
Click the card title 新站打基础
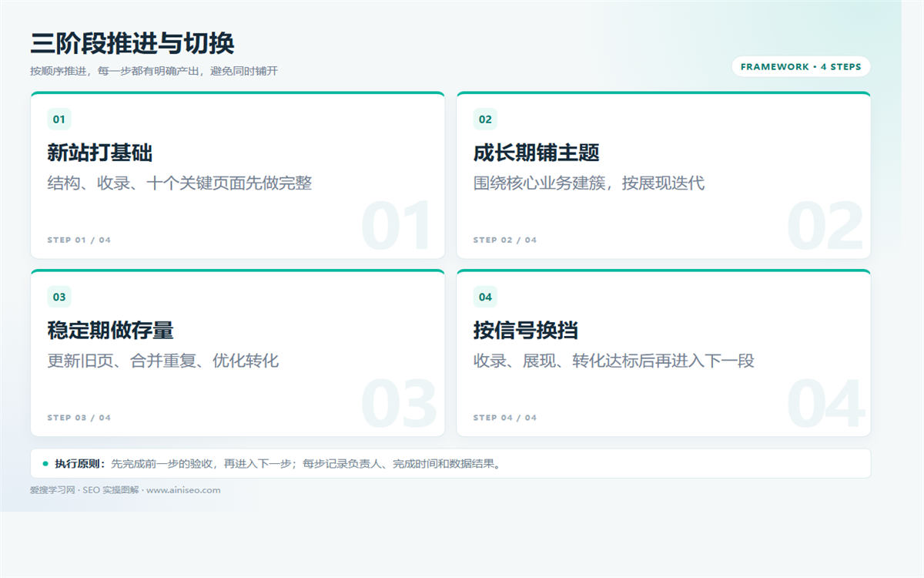coord(100,153)
